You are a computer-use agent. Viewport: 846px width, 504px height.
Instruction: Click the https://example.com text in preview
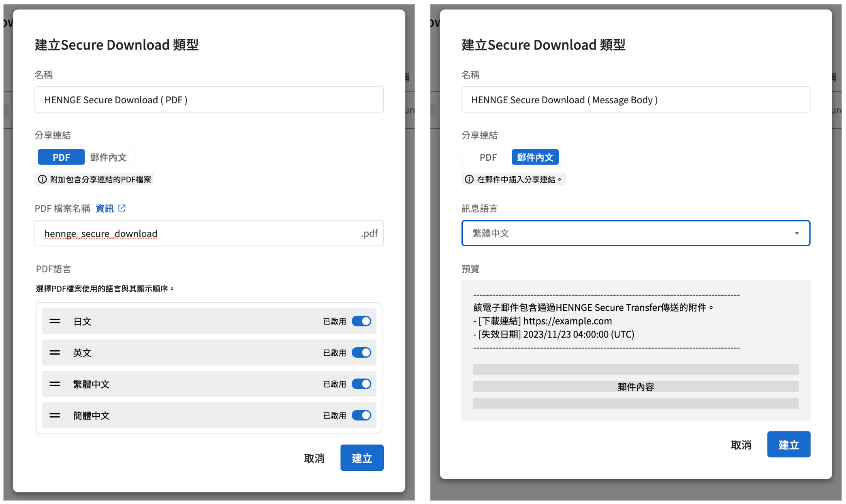[567, 321]
